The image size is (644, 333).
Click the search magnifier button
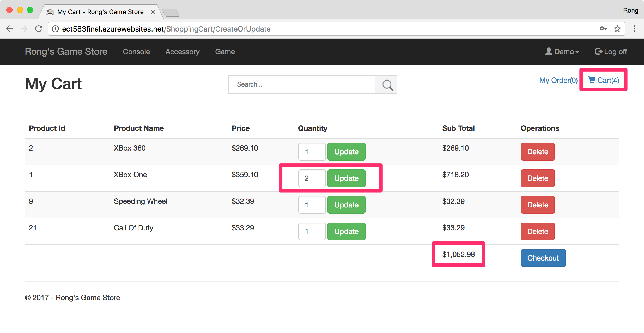click(x=386, y=84)
